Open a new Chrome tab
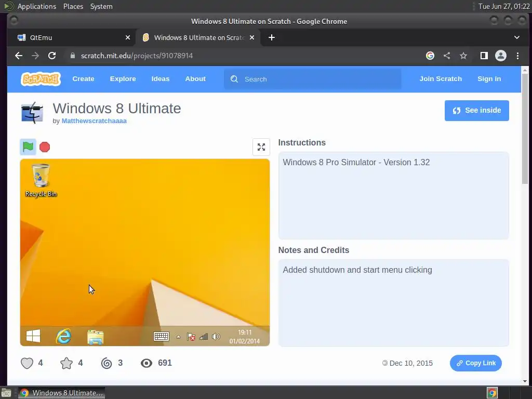This screenshot has width=532, height=399. click(271, 37)
